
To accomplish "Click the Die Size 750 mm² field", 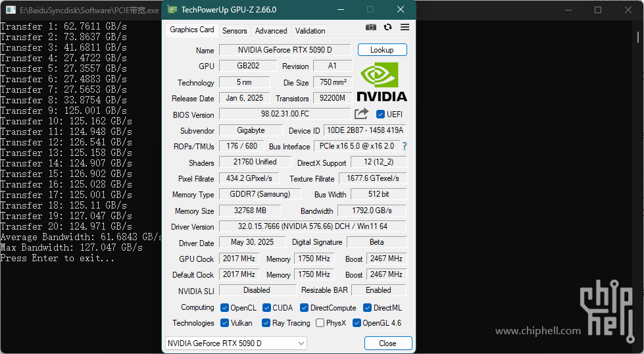I will click(x=333, y=82).
